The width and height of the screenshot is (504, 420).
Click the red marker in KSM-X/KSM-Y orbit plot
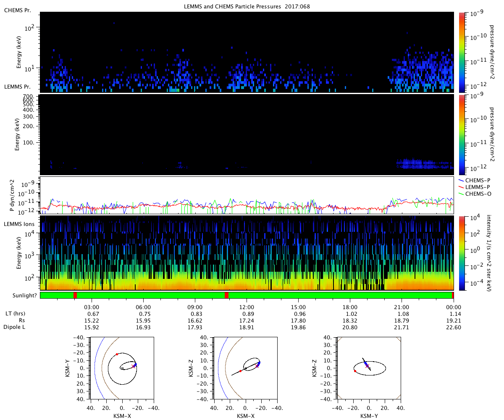117,354
